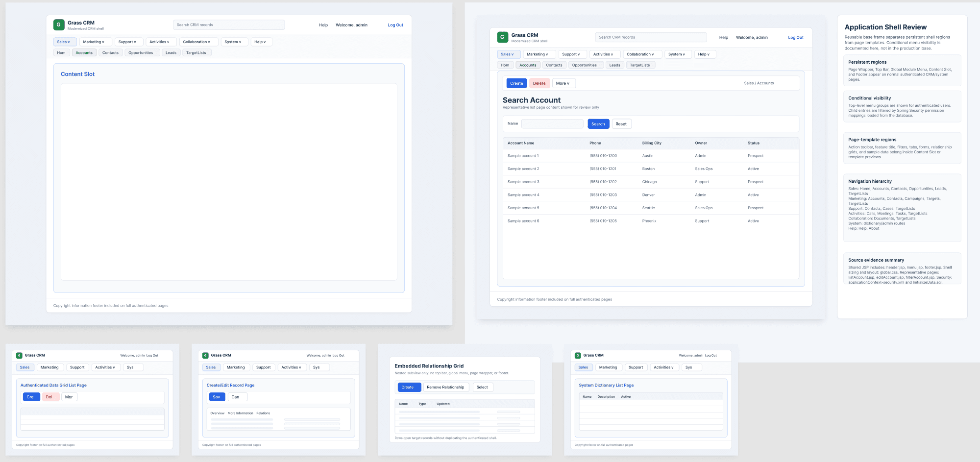Click Sample account 5 name cell
This screenshot has height=462, width=980.
(x=523, y=208)
